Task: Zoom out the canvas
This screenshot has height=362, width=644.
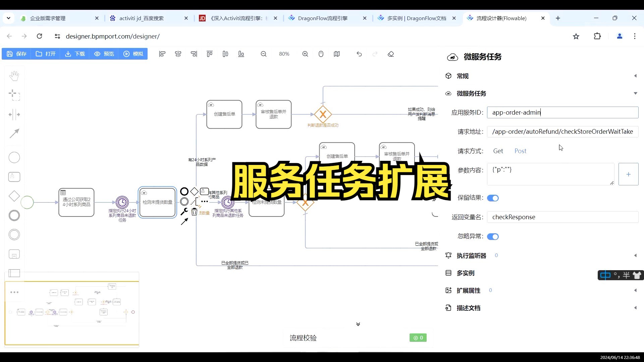Action: 264,54
